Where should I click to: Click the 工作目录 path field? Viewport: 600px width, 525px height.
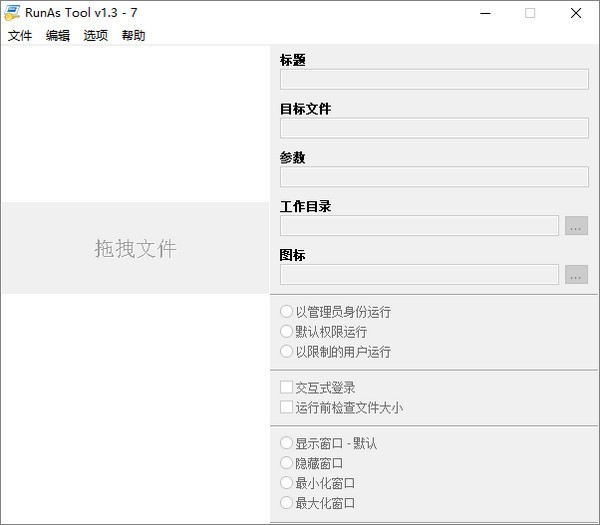click(419, 226)
